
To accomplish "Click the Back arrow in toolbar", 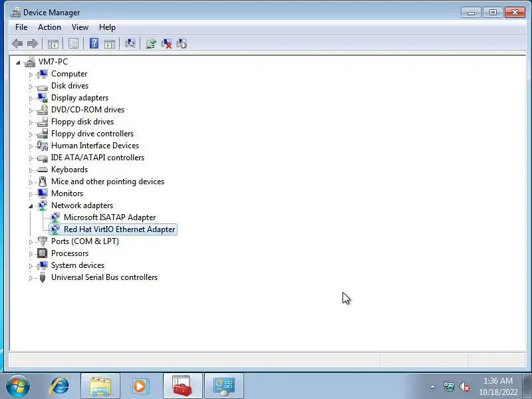I will 17,43.
